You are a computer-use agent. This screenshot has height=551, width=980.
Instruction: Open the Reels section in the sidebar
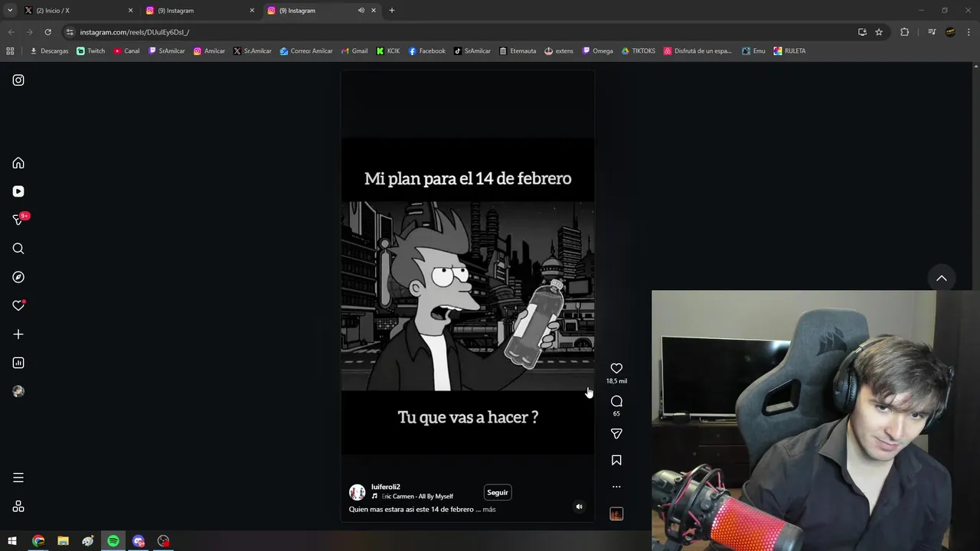[x=18, y=191]
